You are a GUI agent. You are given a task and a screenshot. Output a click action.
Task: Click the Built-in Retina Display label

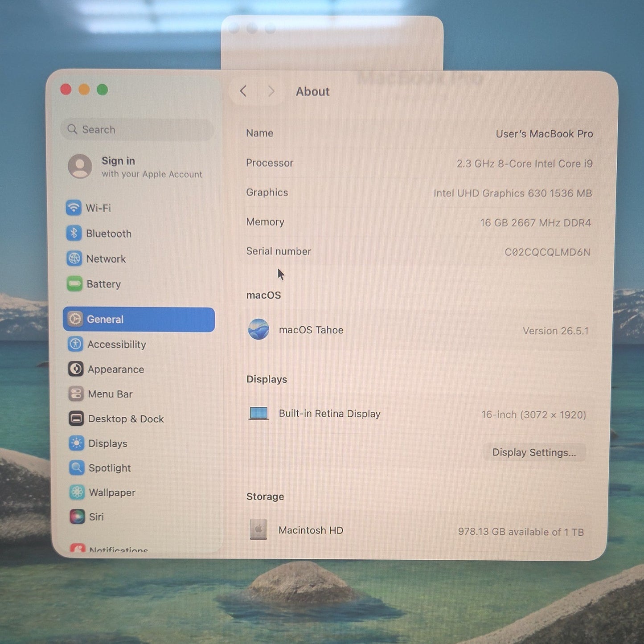coord(330,414)
